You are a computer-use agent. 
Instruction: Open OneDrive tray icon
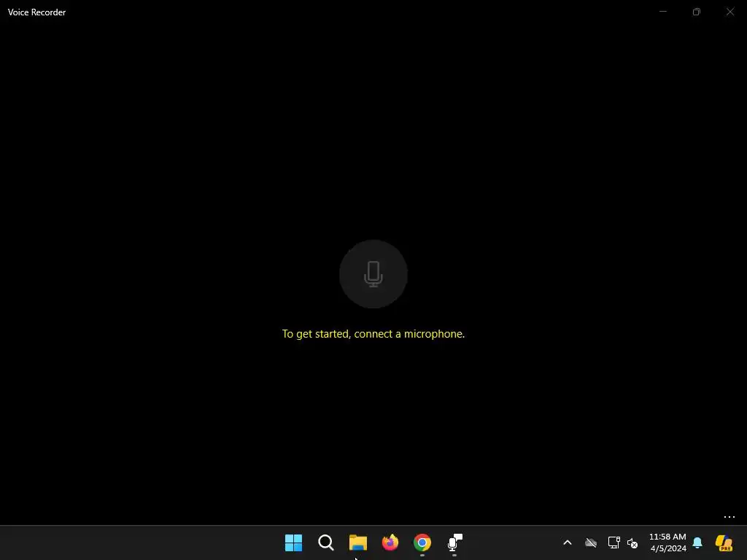click(591, 542)
